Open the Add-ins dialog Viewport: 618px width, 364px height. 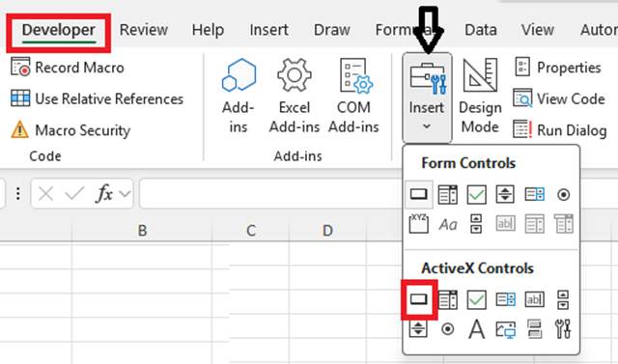pyautogui.click(x=239, y=97)
